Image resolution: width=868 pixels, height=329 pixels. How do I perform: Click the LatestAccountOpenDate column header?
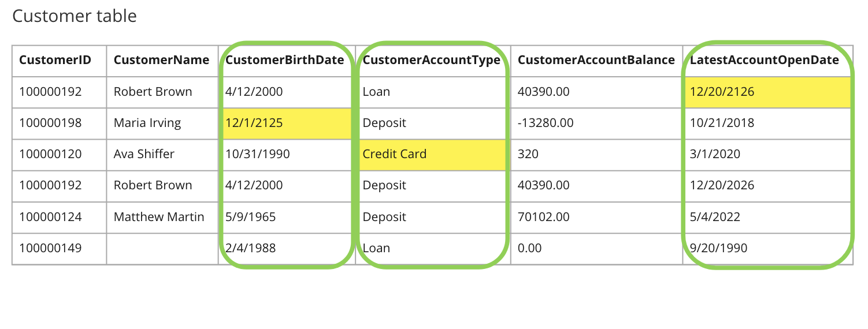click(x=764, y=60)
